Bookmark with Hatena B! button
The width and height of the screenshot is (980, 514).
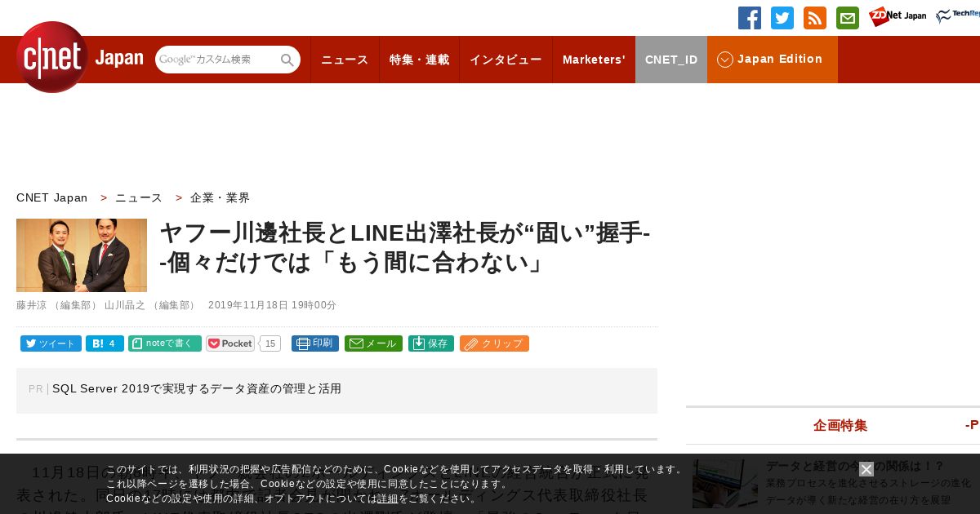coord(105,343)
